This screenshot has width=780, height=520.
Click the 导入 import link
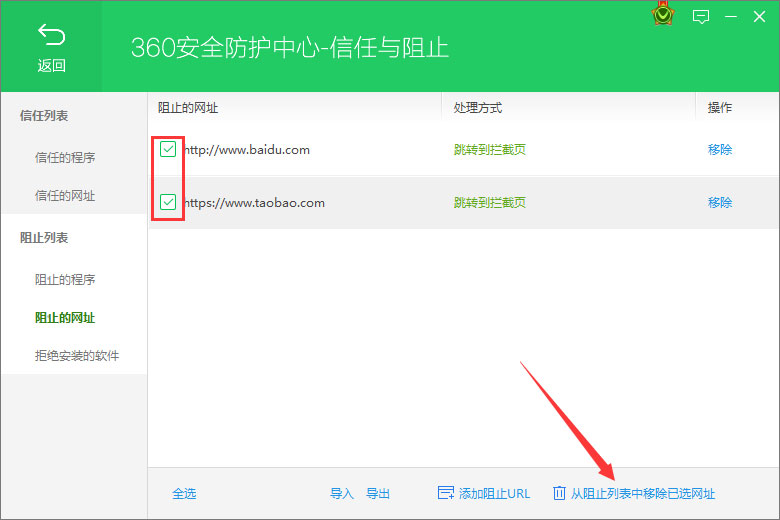[342, 493]
